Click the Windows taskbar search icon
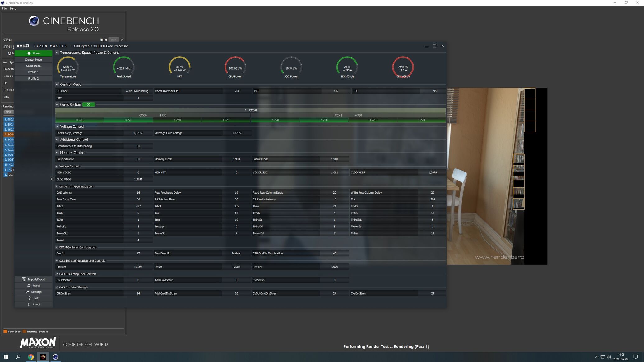 tap(18, 357)
